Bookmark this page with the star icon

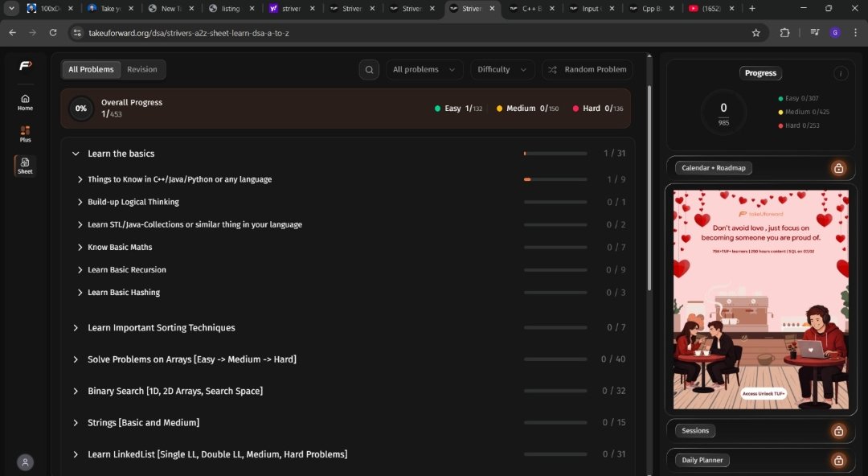(x=755, y=33)
